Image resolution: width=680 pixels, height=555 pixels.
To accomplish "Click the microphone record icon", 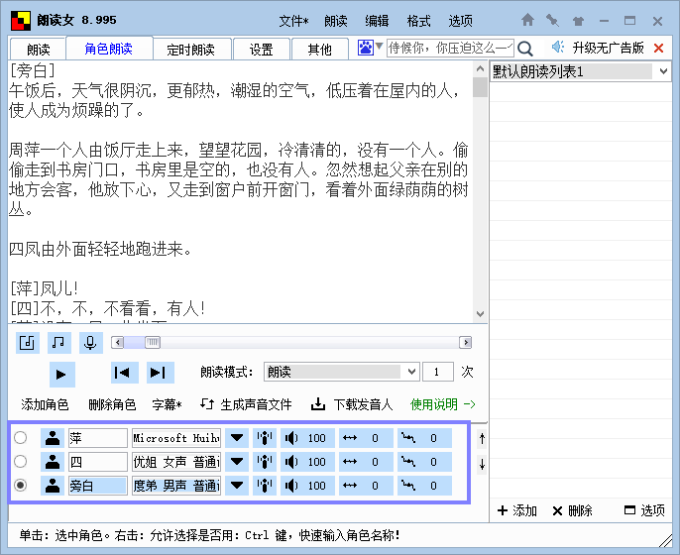I will [x=90, y=343].
